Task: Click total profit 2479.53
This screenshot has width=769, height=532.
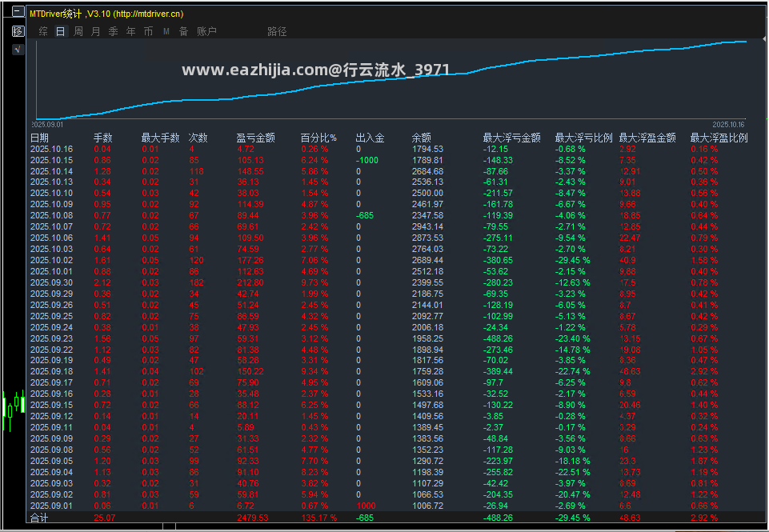Action: (x=253, y=518)
